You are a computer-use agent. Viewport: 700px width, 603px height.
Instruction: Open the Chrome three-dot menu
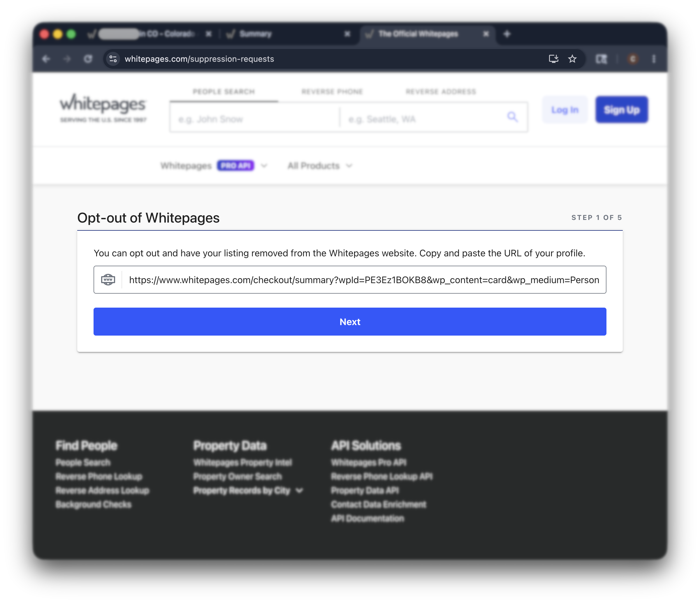pos(654,59)
